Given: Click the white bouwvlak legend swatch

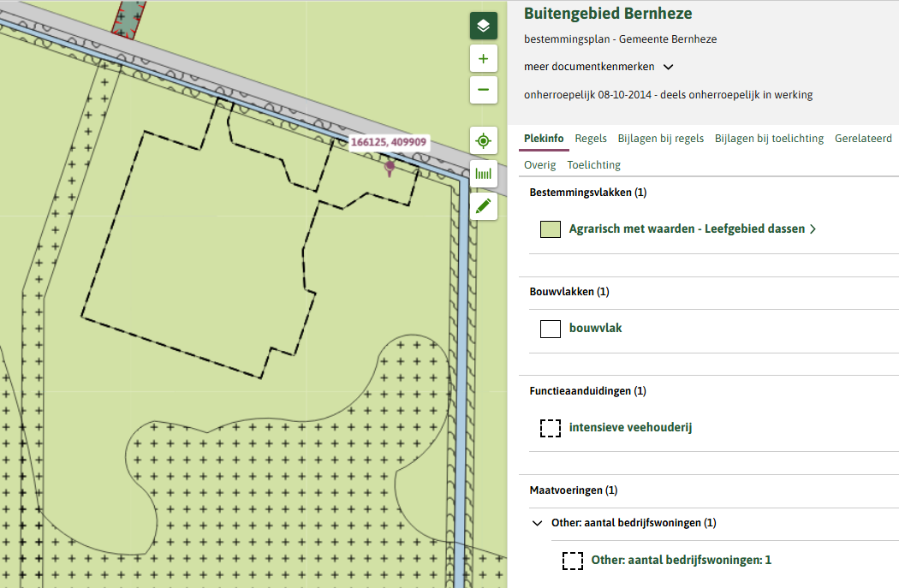Looking at the screenshot, I should pyautogui.click(x=551, y=329).
